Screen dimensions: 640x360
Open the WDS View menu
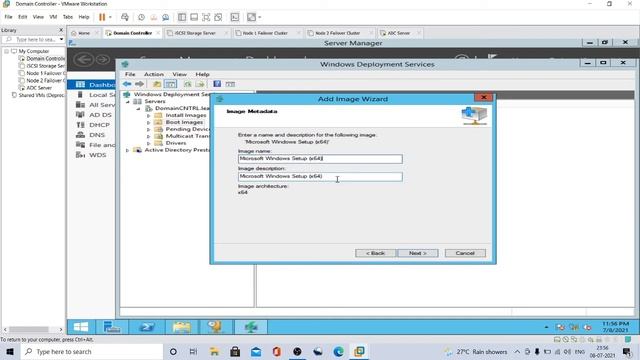[x=179, y=74]
